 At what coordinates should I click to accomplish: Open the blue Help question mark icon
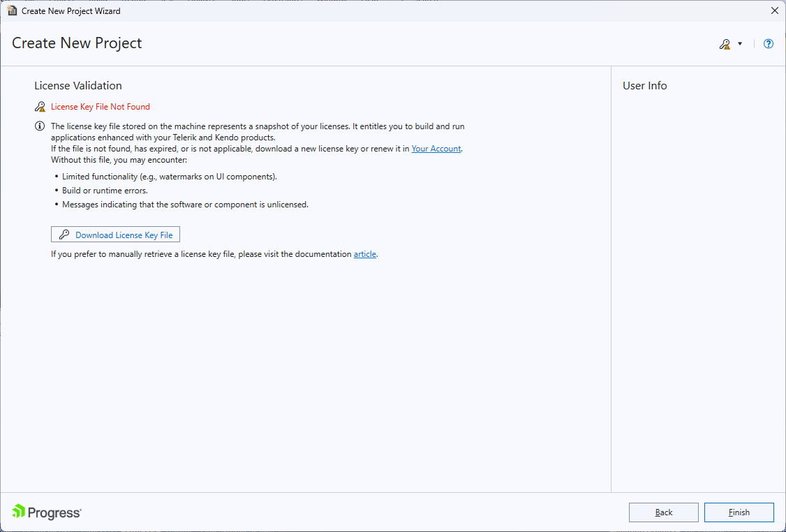click(768, 43)
